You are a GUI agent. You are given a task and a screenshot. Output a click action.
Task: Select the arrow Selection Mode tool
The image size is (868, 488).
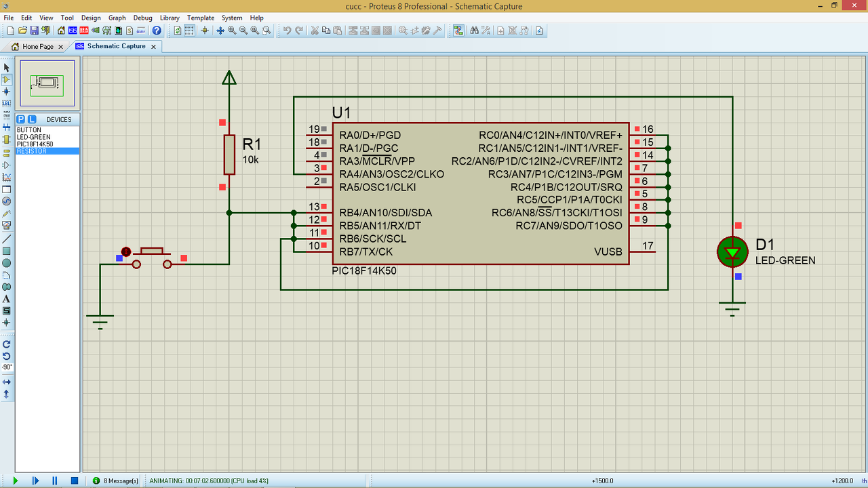7,67
